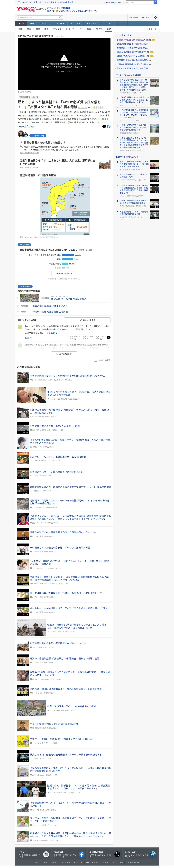Open the 能登地震 子どもの学び確保に苦心 timeline item

[69, 299]
